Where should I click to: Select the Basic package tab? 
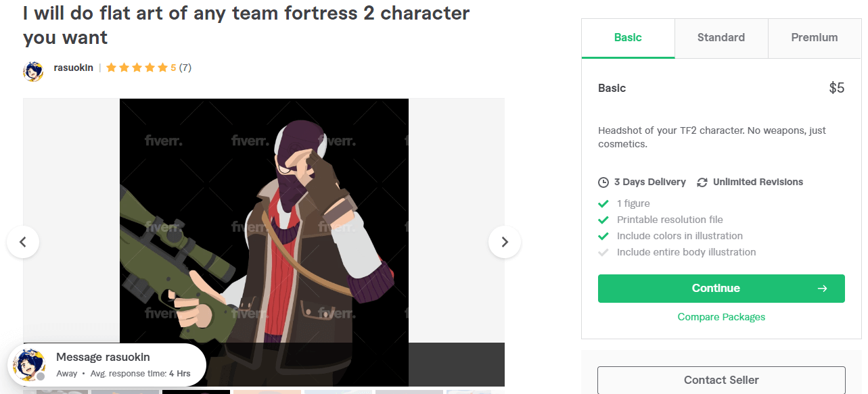pos(628,38)
